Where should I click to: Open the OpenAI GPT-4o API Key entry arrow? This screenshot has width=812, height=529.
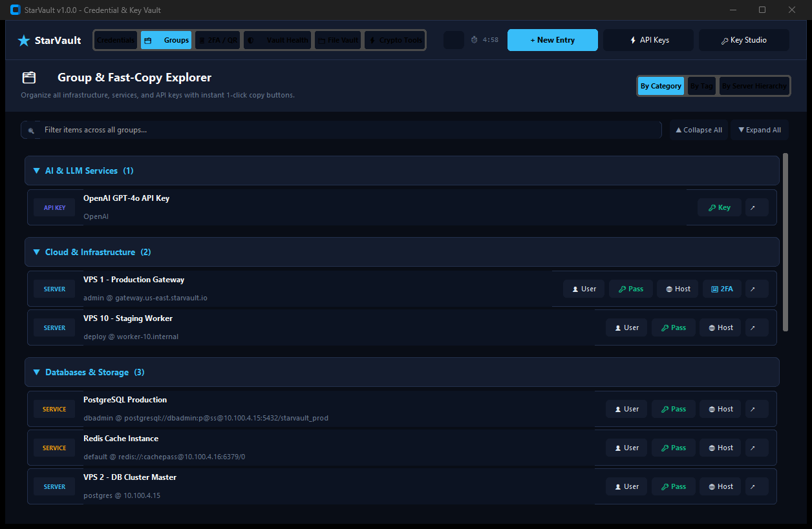click(x=756, y=207)
